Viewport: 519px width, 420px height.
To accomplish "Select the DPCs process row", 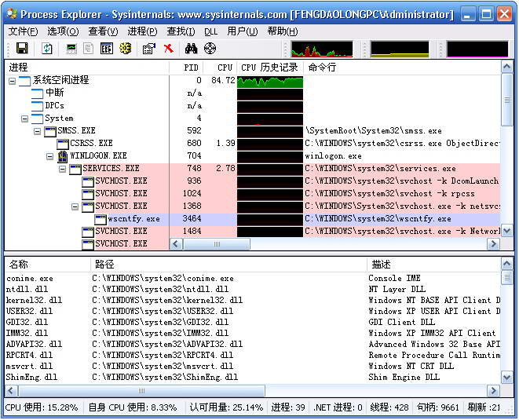I will pos(252,105).
